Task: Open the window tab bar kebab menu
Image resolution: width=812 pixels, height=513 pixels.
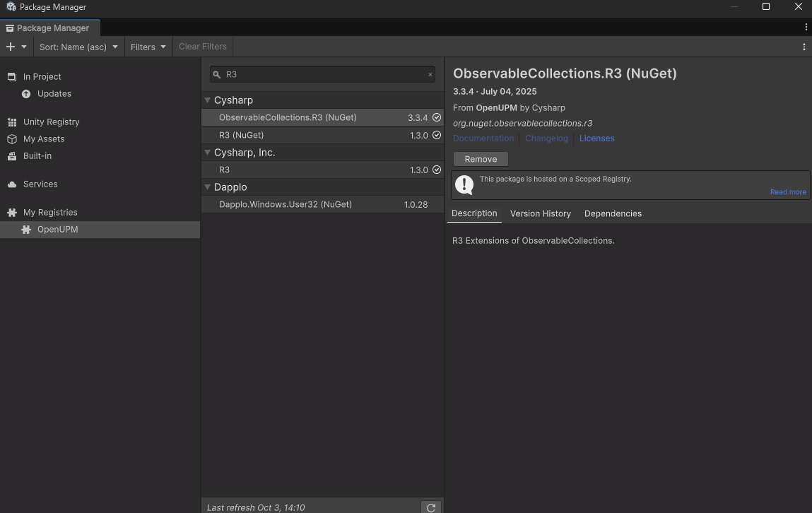Action: (x=806, y=27)
